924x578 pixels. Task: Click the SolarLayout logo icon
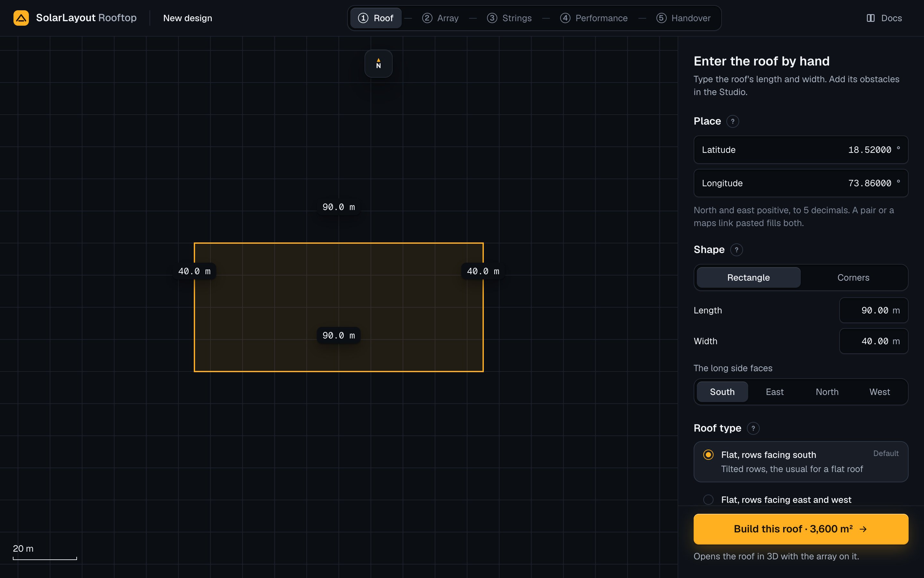point(21,18)
